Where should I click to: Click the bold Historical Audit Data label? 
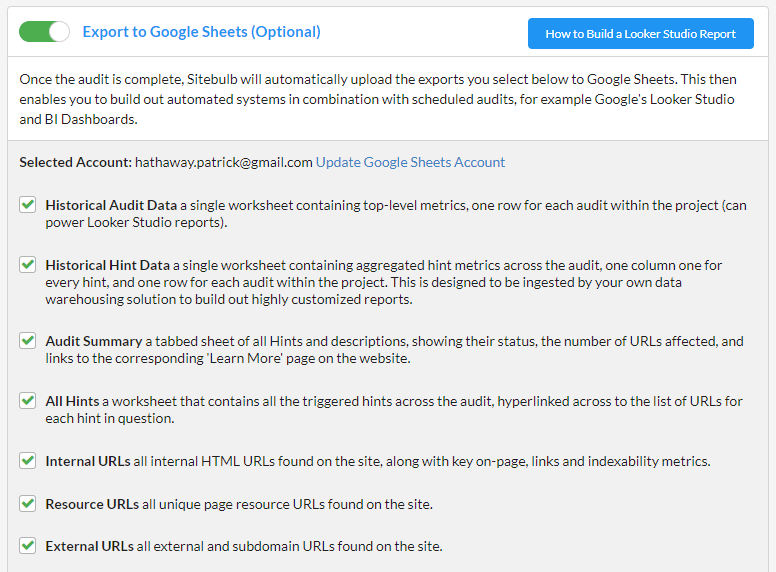tap(111, 205)
